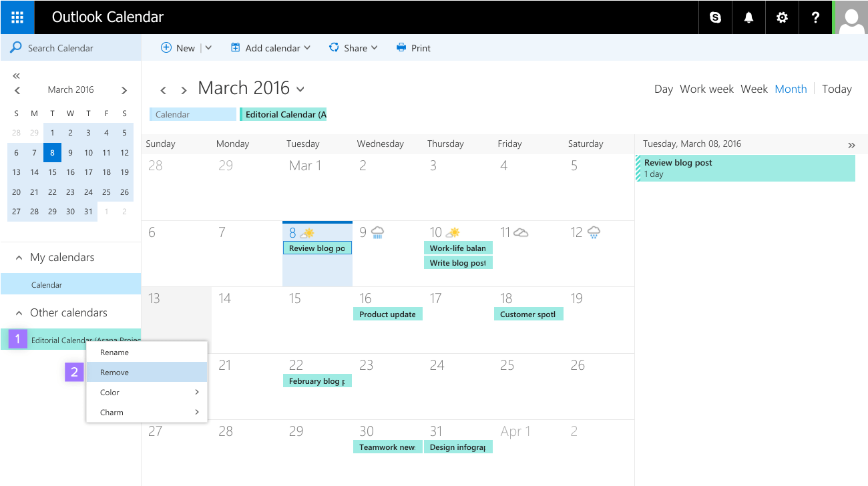Switch to the Day view tab
The width and height of the screenshot is (868, 486).
coord(663,88)
